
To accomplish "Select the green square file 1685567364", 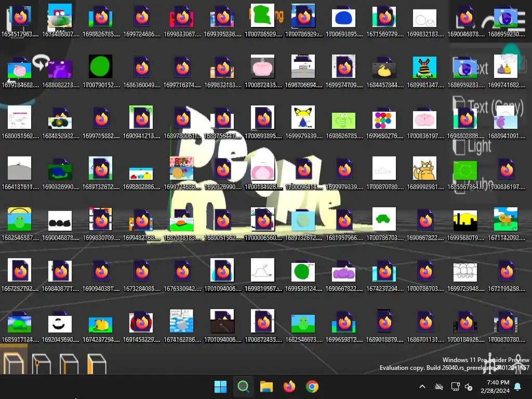I will [466, 173].
